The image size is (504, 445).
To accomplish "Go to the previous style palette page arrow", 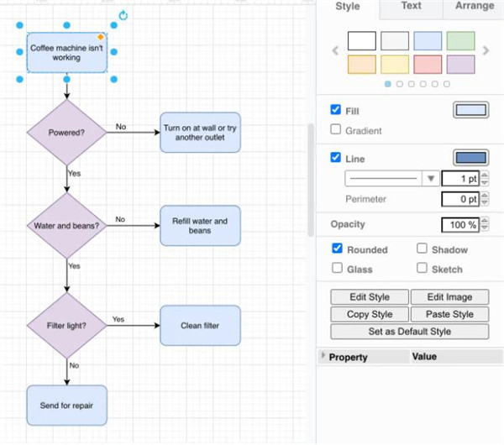I will [x=336, y=51].
